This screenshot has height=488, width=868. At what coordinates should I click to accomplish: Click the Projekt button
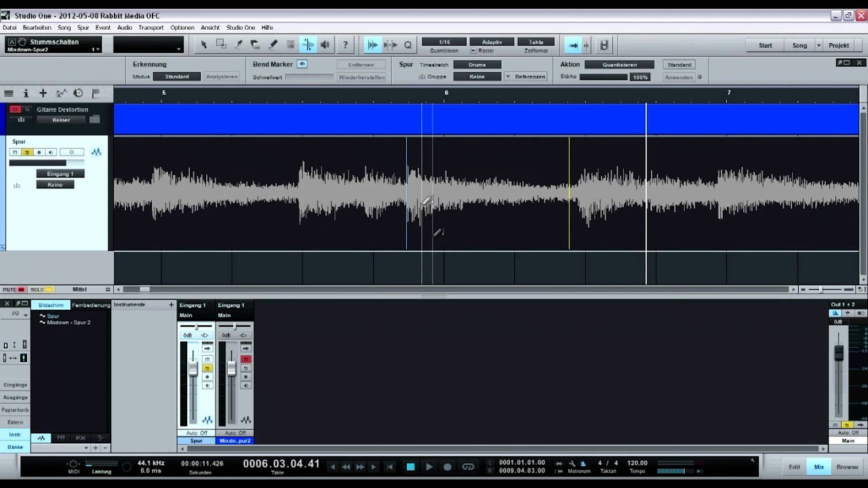(x=839, y=45)
